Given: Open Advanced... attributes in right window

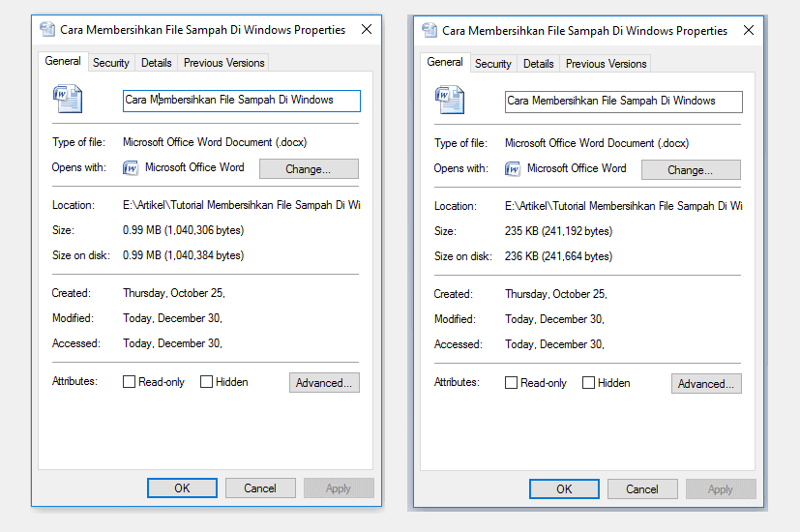Looking at the screenshot, I should pos(706,384).
